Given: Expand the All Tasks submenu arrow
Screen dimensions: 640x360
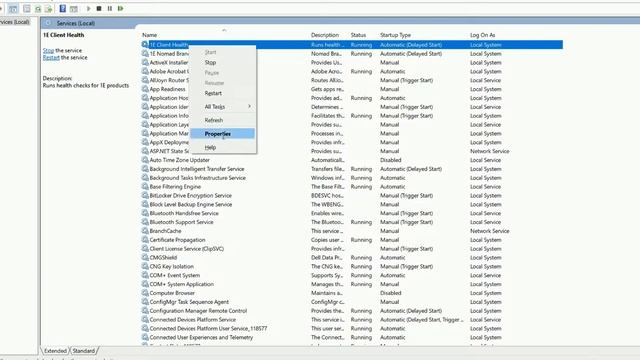Looking at the screenshot, I should (x=249, y=107).
